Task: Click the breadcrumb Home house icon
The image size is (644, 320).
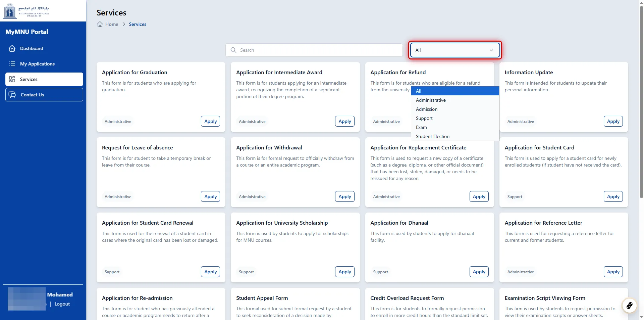Action: click(100, 24)
